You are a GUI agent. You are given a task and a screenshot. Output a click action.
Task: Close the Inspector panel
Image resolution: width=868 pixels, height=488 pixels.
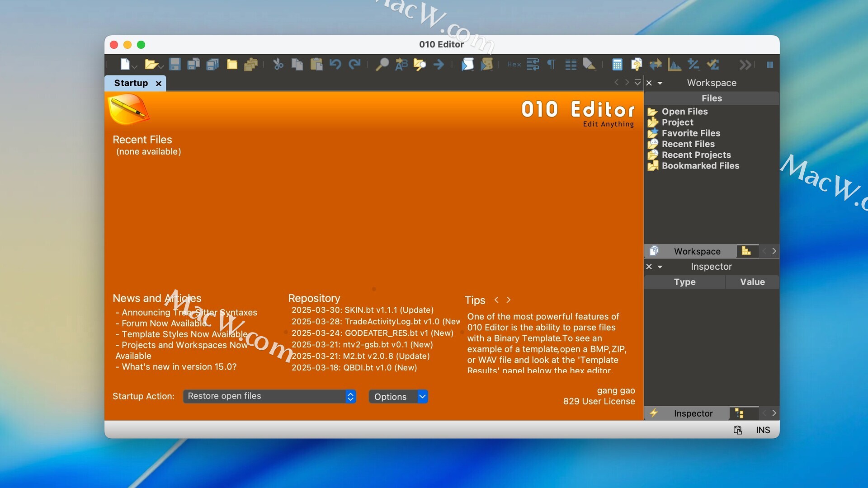649,267
